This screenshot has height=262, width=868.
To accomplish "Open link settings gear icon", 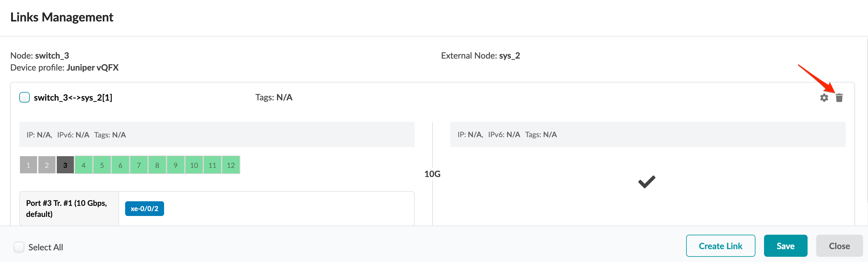I will 824,98.
